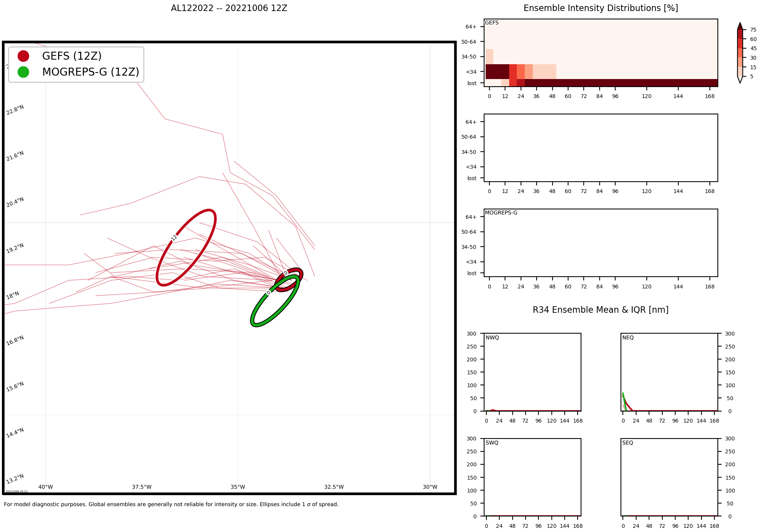Image resolution: width=760 pixels, height=532 pixels.
Task: Click the plot title AL122022 -- 20221006 12Z
Action: 229,8
